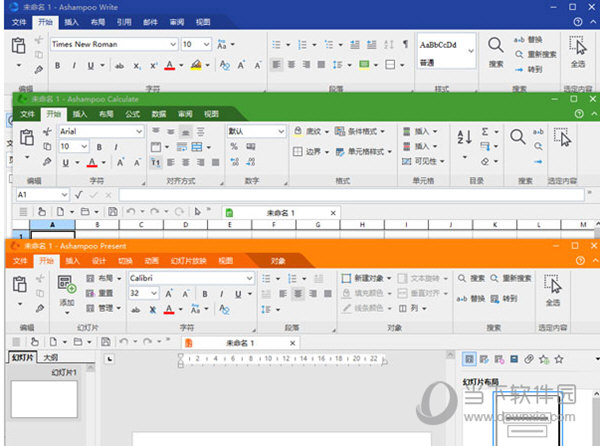Click the percent format icon in Calculate

tap(234, 146)
